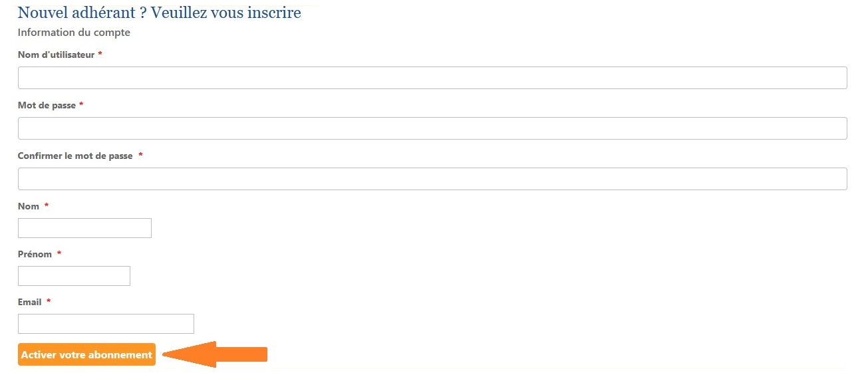
Task: Click the red asterisk beside Nom d'utilisateur
Action: [100, 55]
